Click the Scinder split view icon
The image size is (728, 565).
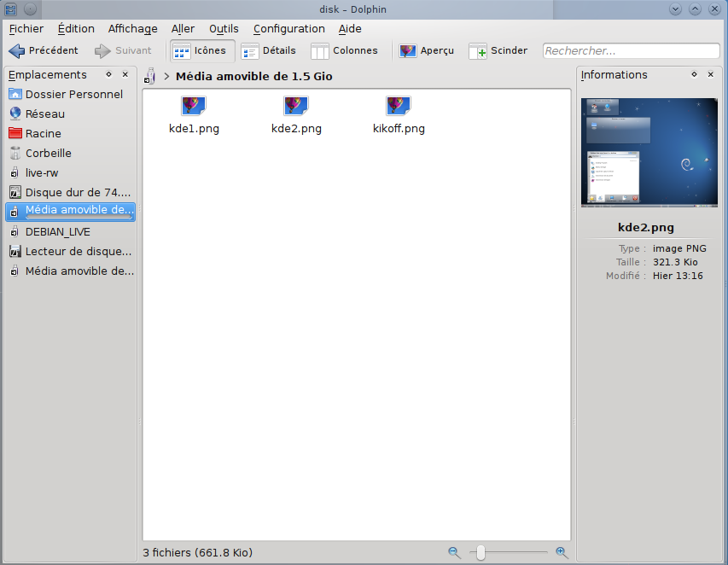coord(478,51)
